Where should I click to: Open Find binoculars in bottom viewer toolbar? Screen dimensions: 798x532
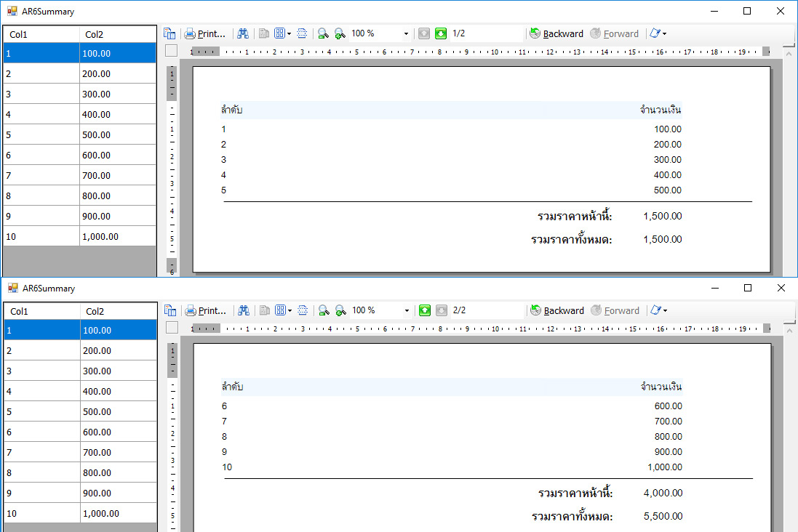(244, 310)
